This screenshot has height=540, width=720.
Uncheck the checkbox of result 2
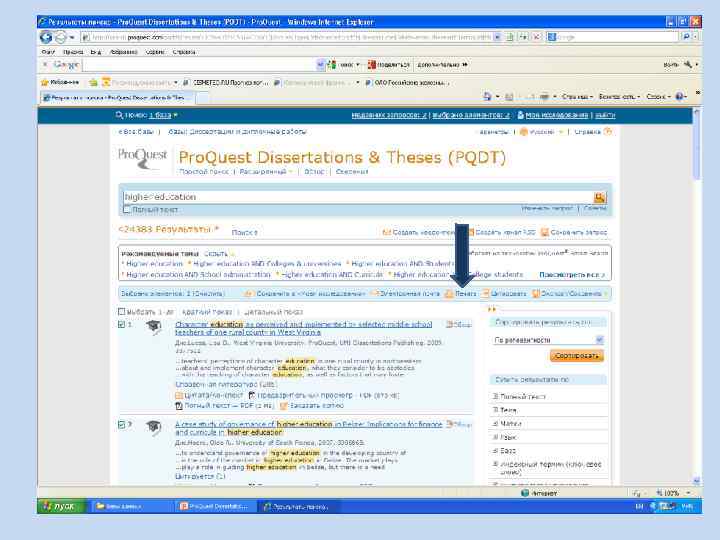[122, 425]
